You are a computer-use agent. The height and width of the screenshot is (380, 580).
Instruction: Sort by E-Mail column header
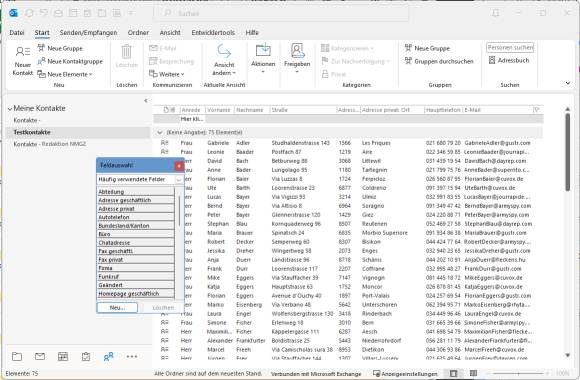point(497,110)
